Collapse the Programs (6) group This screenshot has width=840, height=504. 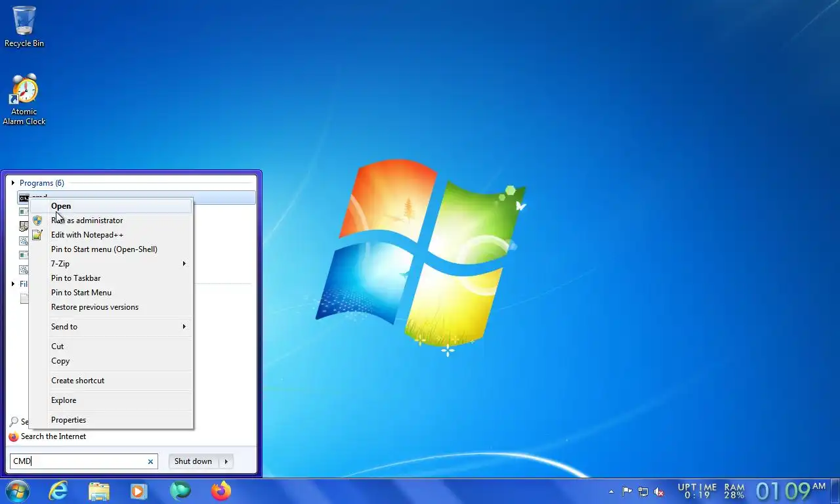click(x=13, y=183)
